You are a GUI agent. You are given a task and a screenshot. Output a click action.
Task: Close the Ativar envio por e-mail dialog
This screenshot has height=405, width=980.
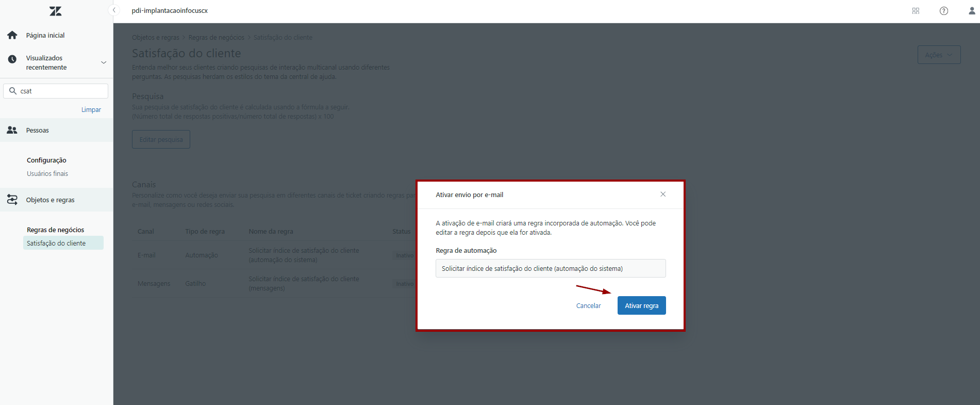[663, 195]
